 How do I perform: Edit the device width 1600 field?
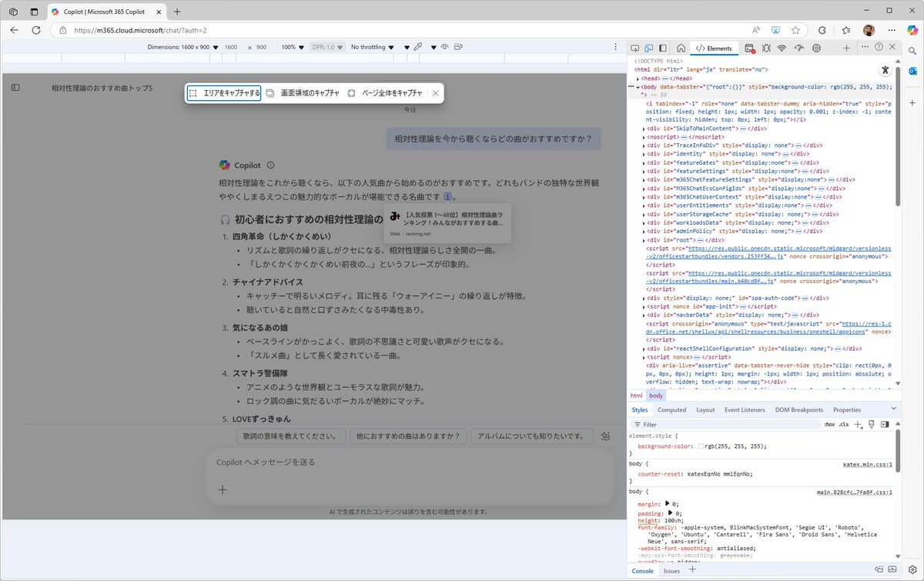231,47
